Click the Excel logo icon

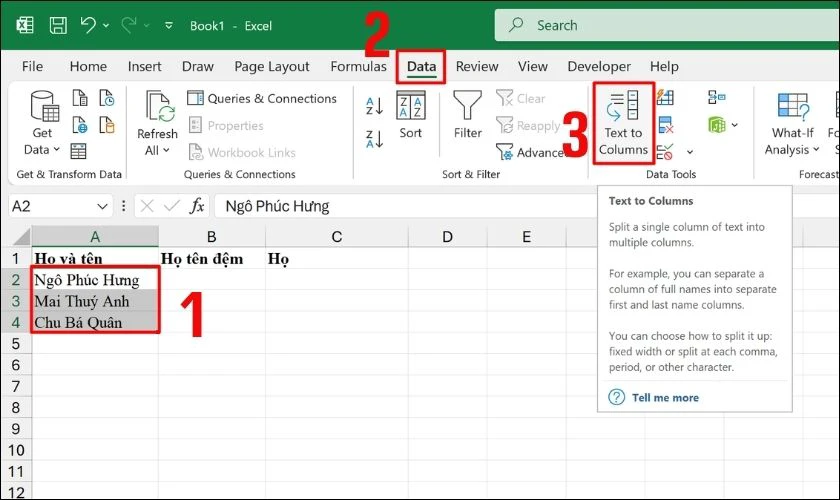[25, 25]
